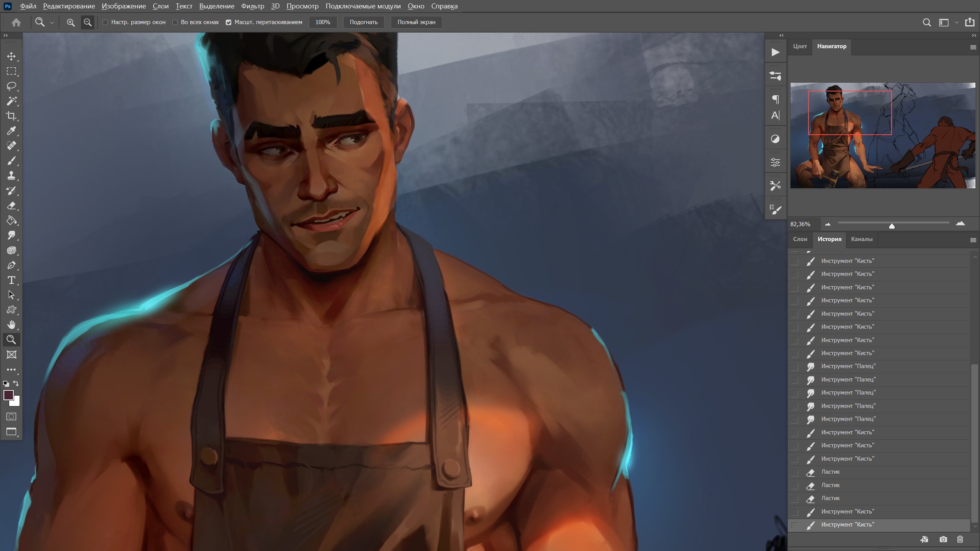Open the Navigator panel flyout menu
Image resolution: width=980 pixels, height=551 pixels.
pyautogui.click(x=973, y=47)
